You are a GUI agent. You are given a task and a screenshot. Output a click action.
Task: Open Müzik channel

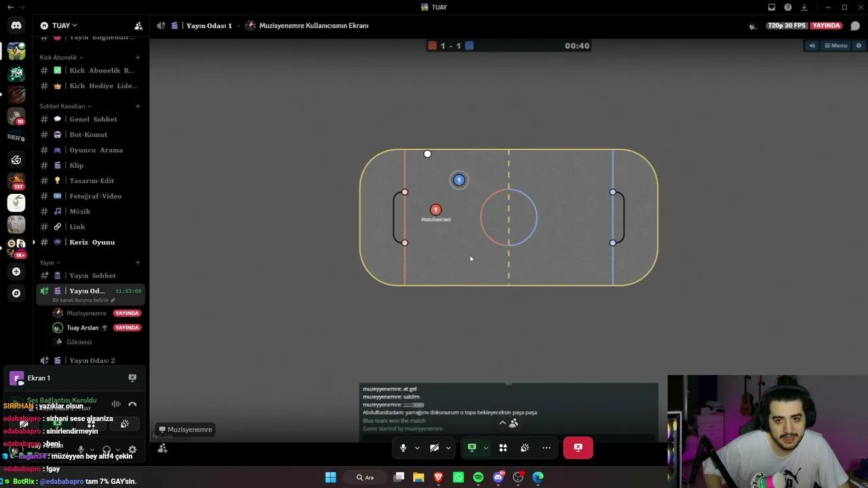(x=90, y=211)
